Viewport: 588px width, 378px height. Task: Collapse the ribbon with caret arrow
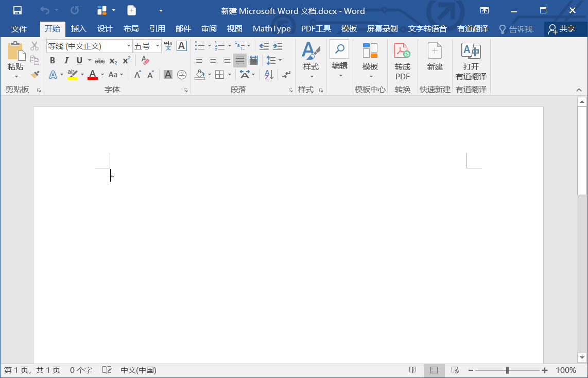579,90
